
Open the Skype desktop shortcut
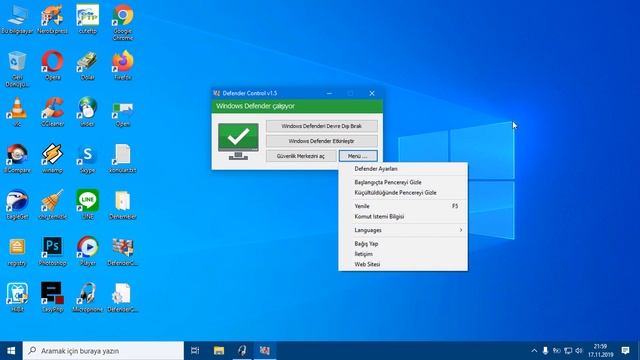87,158
